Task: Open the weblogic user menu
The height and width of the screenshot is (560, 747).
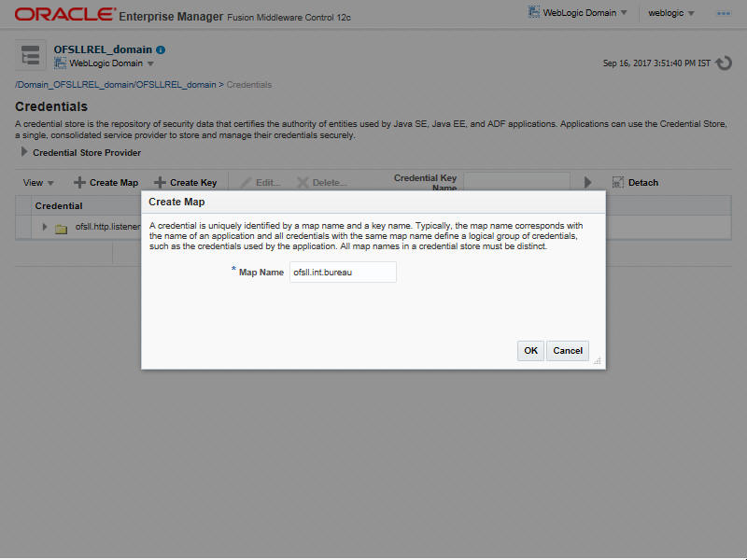Action: point(670,13)
